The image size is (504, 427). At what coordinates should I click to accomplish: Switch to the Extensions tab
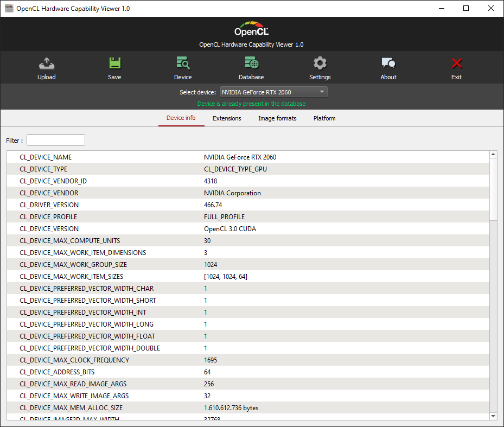coord(227,118)
